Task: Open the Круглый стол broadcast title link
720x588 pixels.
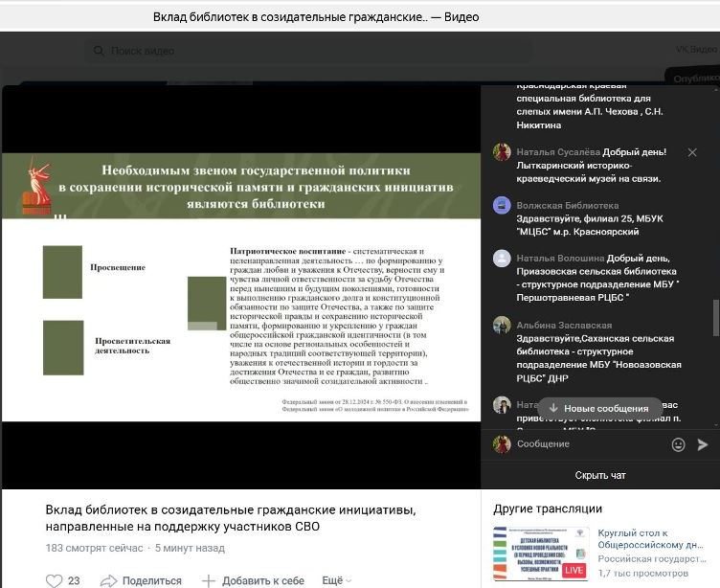Action: [657, 539]
